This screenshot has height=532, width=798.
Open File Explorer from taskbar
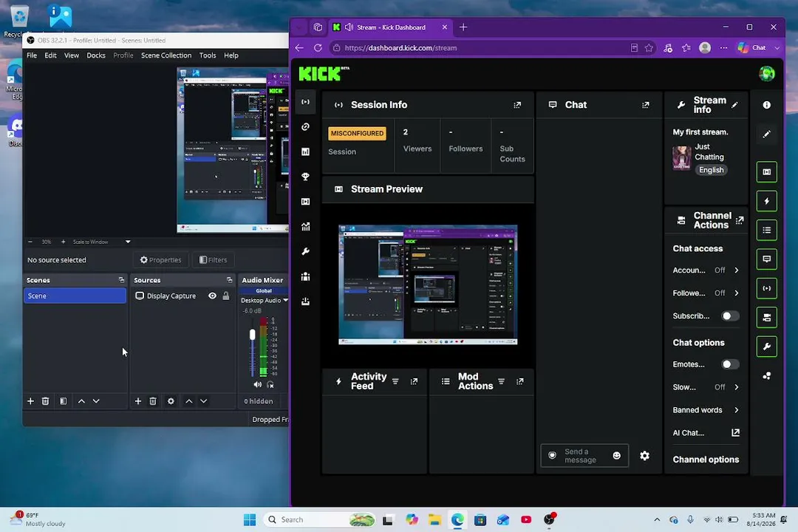point(434,519)
